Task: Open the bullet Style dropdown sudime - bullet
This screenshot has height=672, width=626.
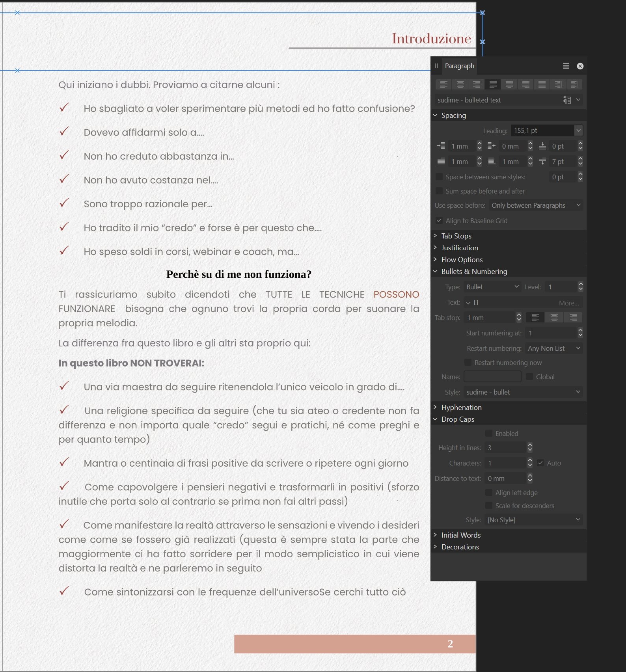Action: click(524, 392)
